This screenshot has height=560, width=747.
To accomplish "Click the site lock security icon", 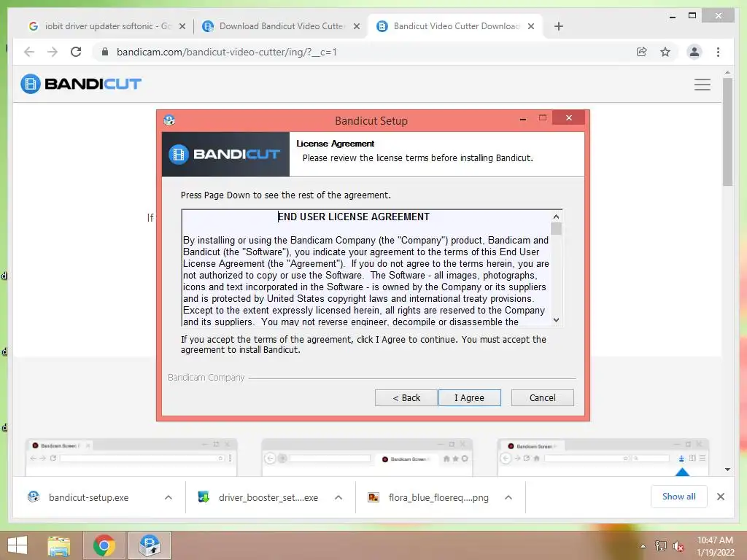I will (105, 52).
